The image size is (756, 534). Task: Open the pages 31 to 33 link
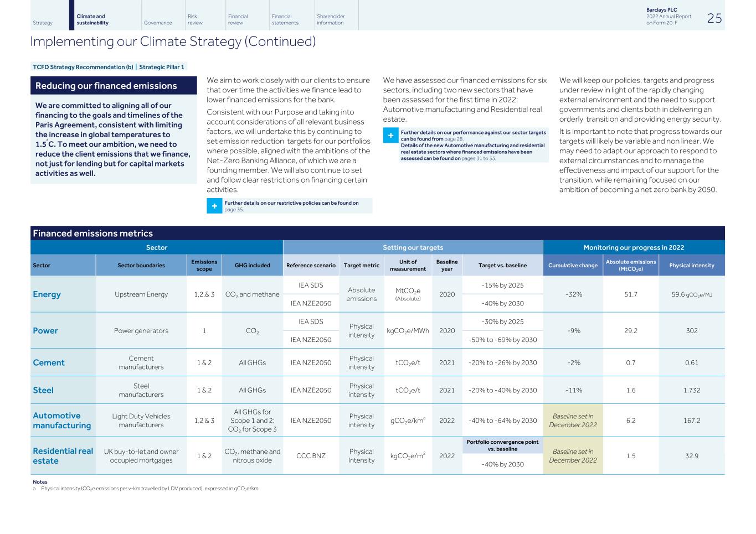pos(479,158)
